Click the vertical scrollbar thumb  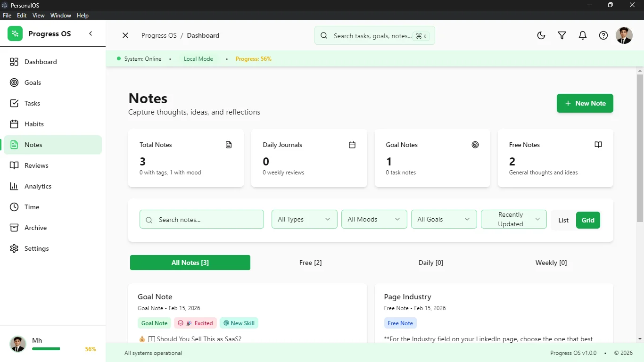click(640, 148)
